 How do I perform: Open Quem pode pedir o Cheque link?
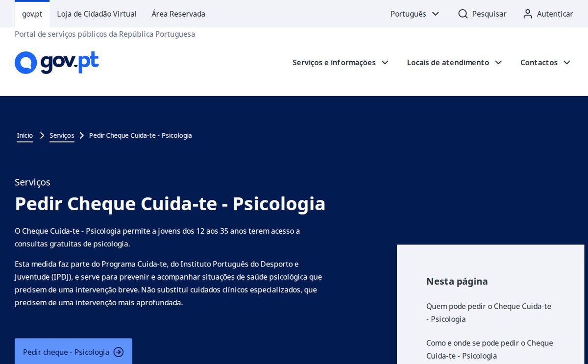[x=489, y=313]
